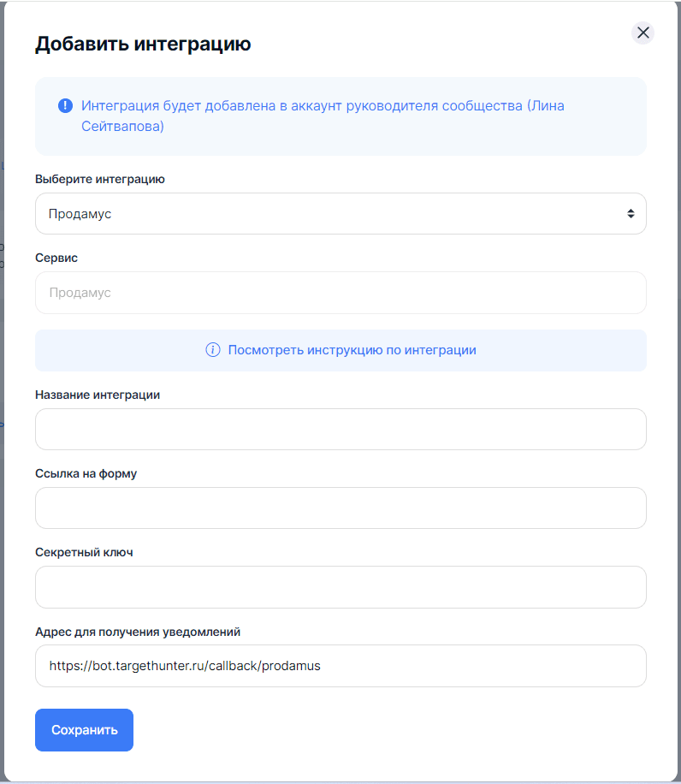This screenshot has height=784, width=681.
Task: Select the Секретный ключ input field
Action: (340, 586)
